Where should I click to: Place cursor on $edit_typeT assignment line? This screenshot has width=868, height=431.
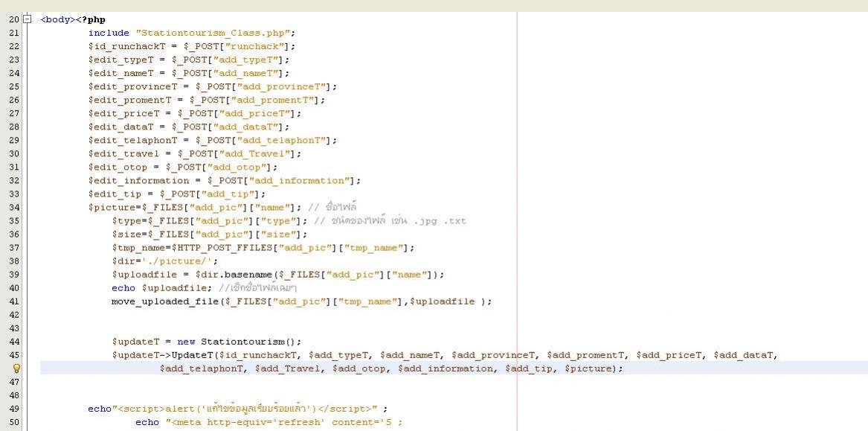coord(189,60)
